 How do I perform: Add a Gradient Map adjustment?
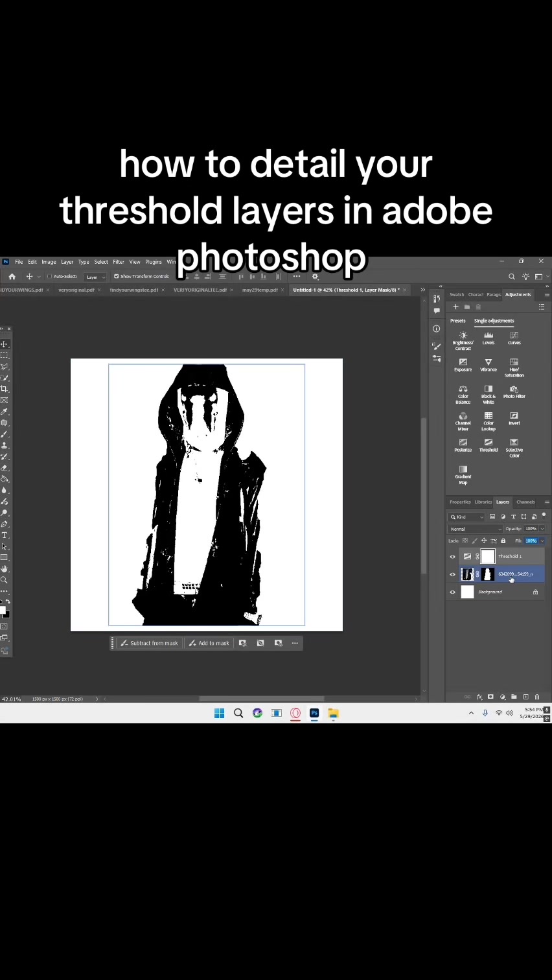tap(463, 475)
